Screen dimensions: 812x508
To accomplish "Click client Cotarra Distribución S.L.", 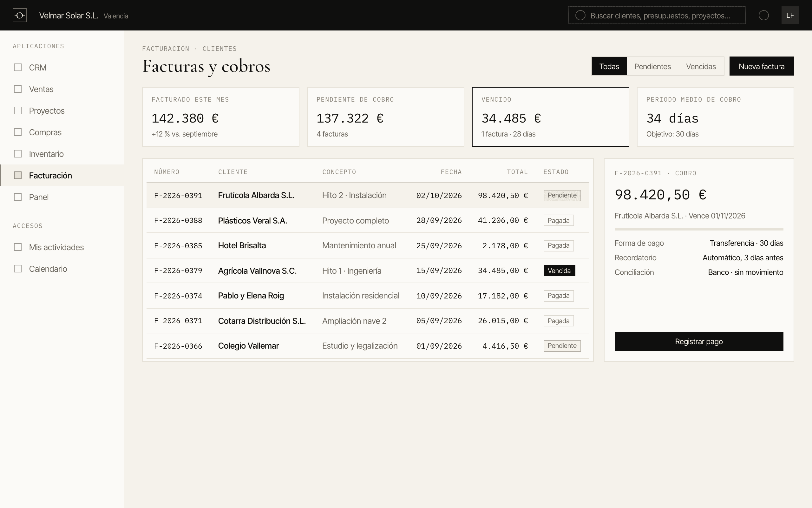I will click(262, 321).
